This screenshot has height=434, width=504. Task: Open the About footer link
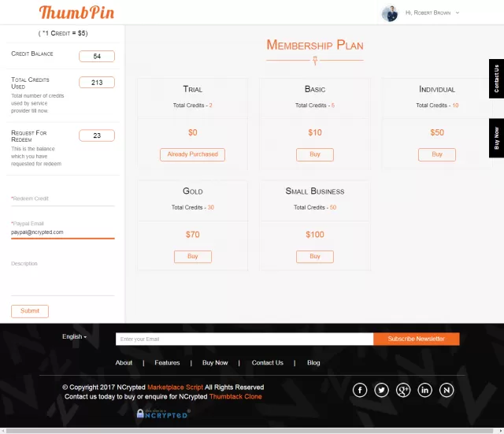124,362
